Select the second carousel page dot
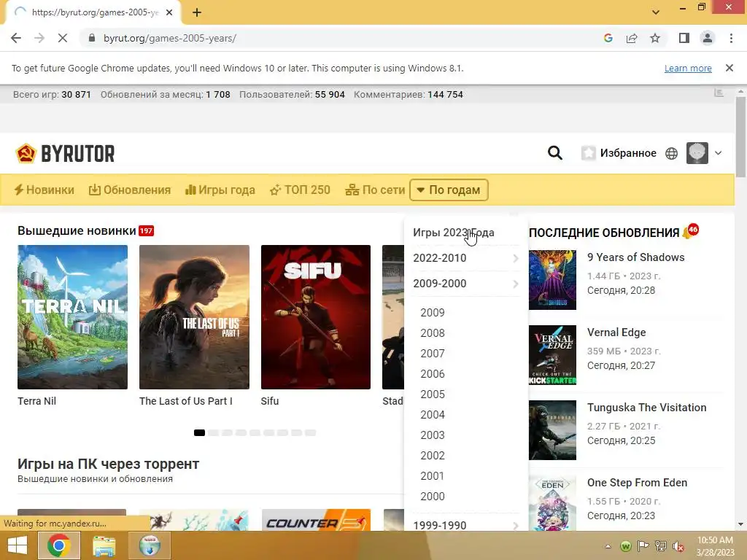Image resolution: width=747 pixels, height=560 pixels. click(x=214, y=433)
